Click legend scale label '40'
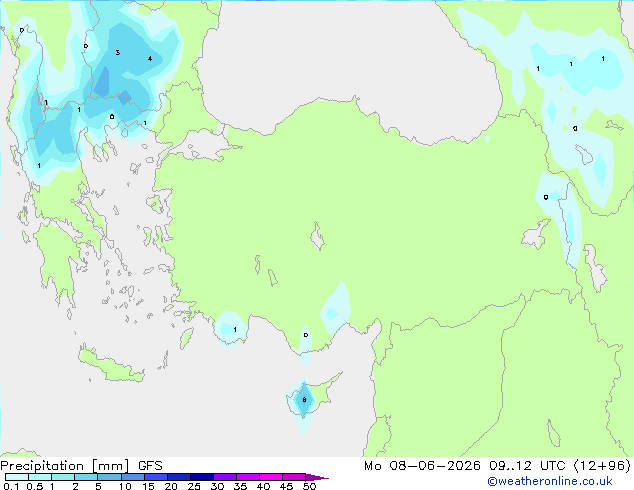 click(x=263, y=486)
